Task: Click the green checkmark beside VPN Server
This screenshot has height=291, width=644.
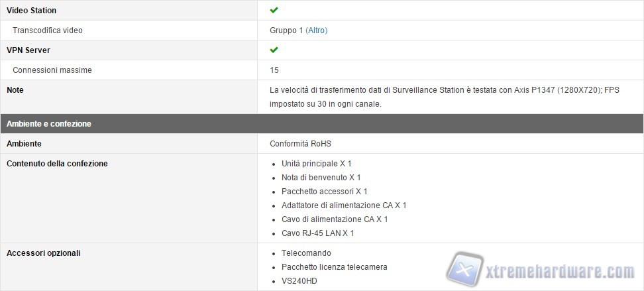Action: tap(274, 50)
